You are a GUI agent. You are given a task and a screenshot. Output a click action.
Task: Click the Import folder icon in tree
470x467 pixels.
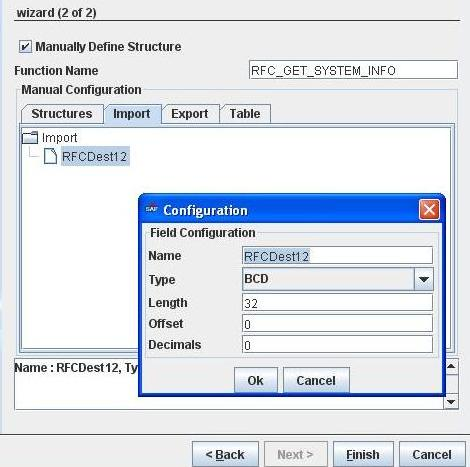pos(30,137)
